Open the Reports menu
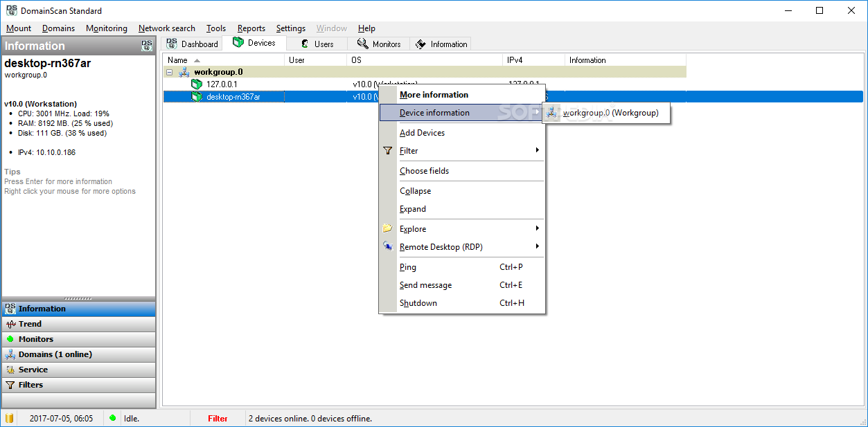 point(251,28)
